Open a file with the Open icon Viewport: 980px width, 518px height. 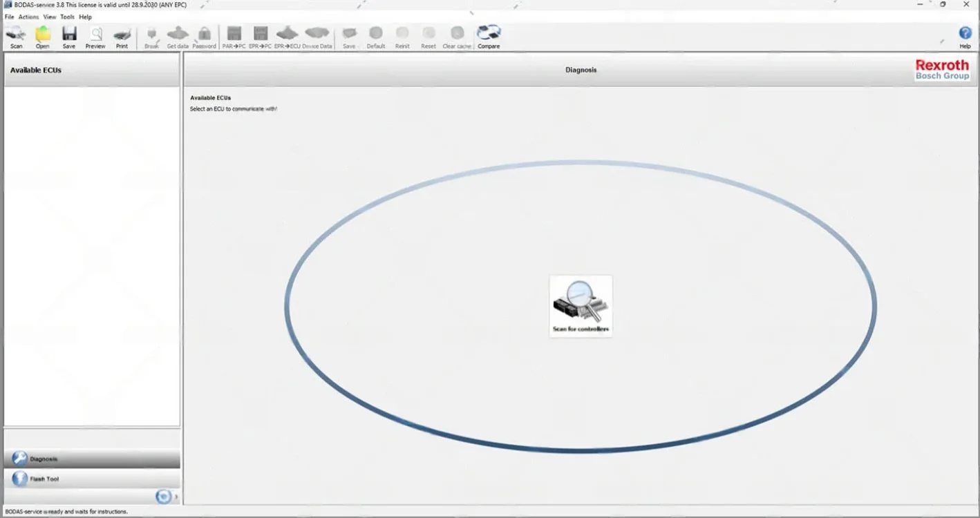[42, 36]
